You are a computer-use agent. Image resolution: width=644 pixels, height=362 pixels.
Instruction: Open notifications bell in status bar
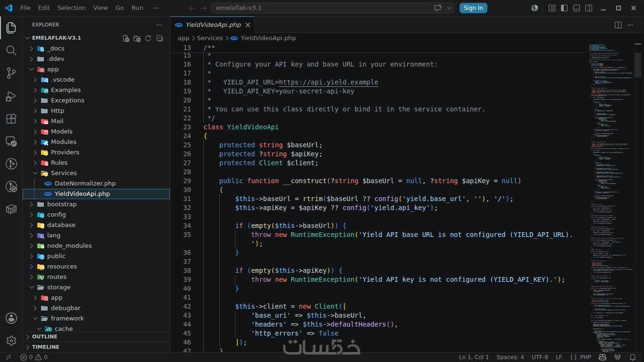[x=633, y=357]
